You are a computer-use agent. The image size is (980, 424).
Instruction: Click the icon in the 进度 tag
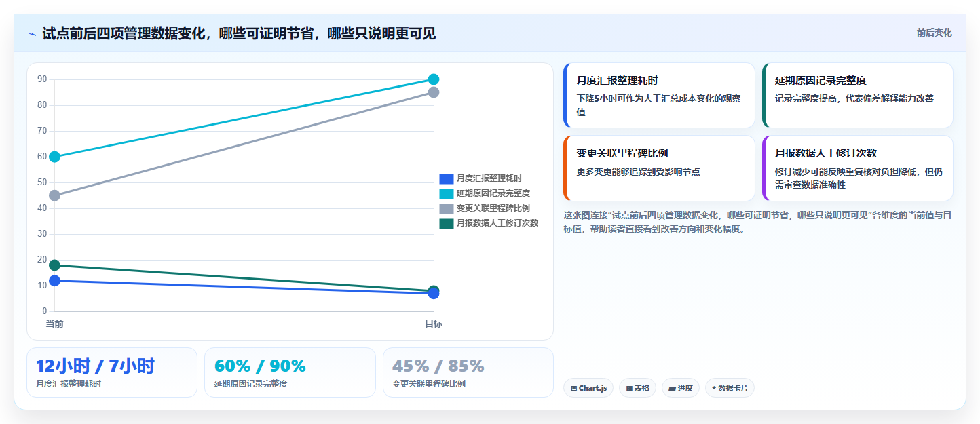pyautogui.click(x=673, y=389)
